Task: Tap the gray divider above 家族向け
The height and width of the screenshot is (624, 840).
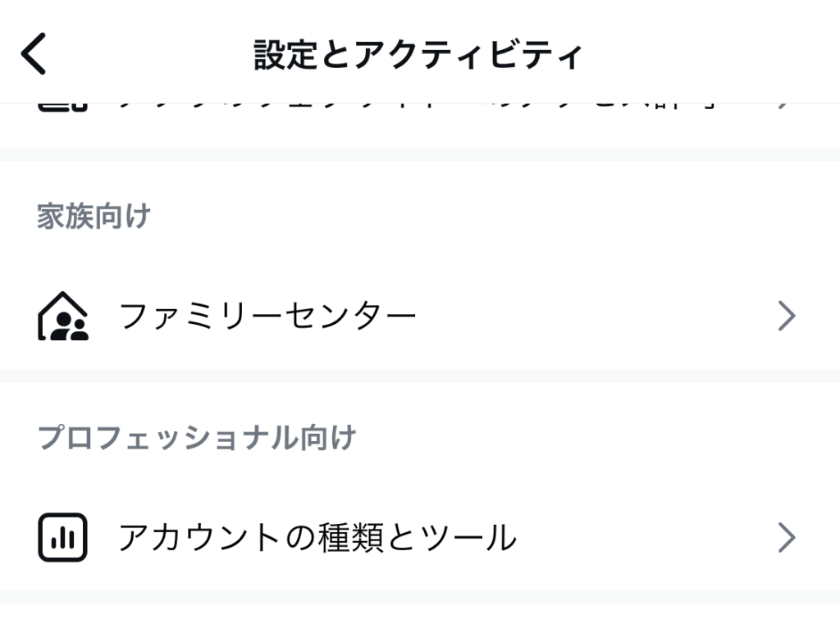Action: [x=420, y=155]
